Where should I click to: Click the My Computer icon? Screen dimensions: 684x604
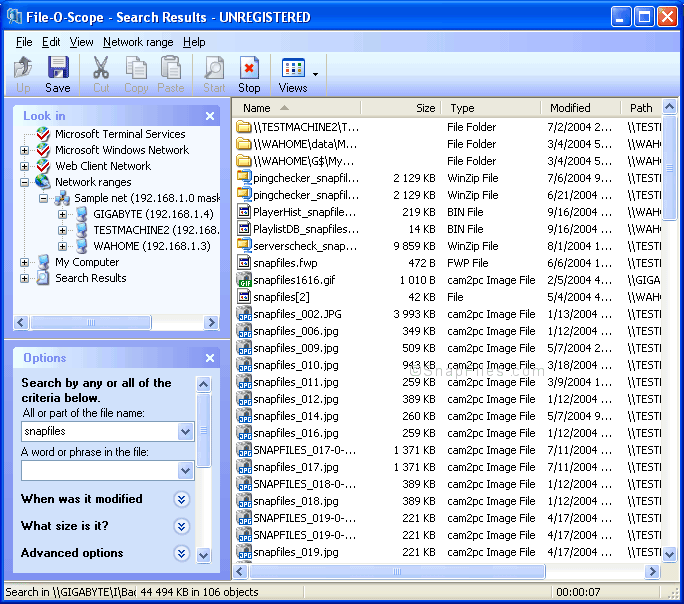pos(43,262)
